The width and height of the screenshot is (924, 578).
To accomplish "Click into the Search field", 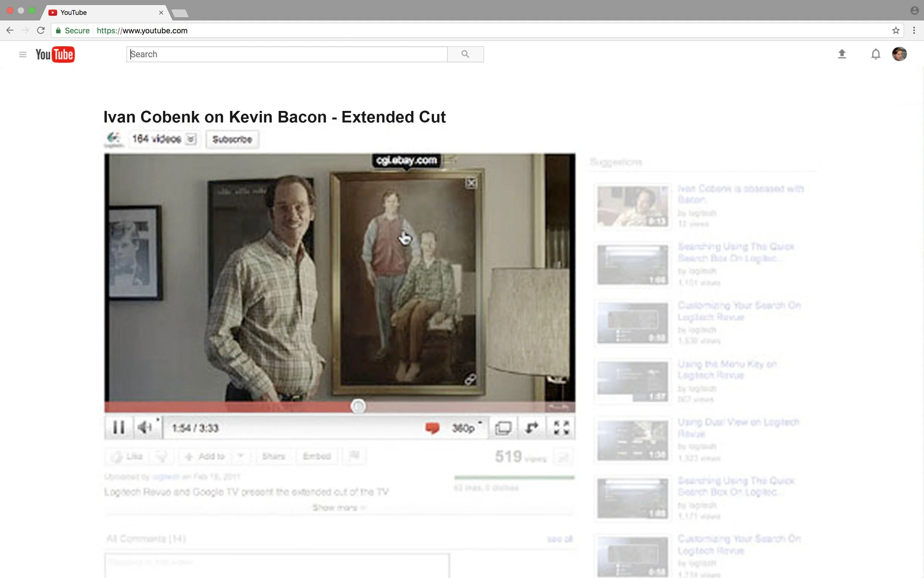I will [x=286, y=54].
